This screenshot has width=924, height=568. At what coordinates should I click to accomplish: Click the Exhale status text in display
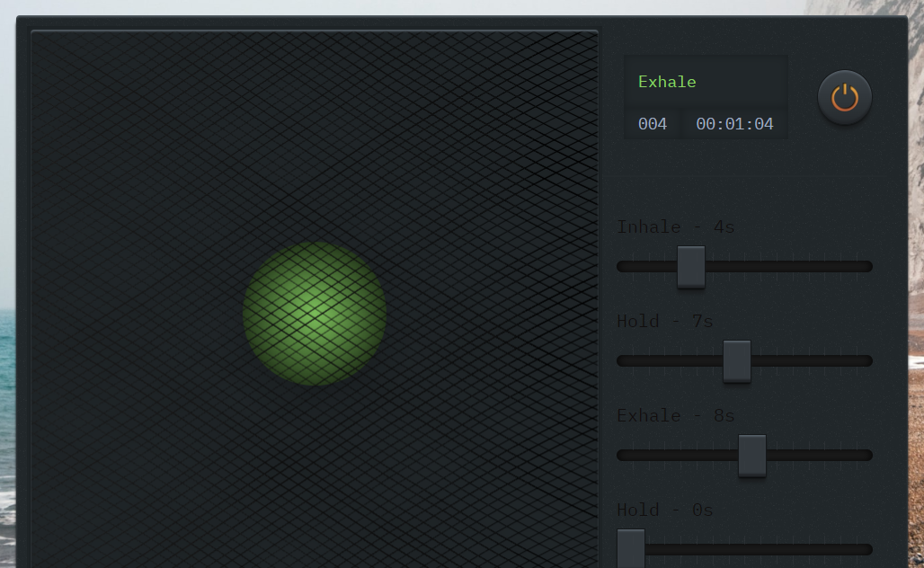[667, 82]
